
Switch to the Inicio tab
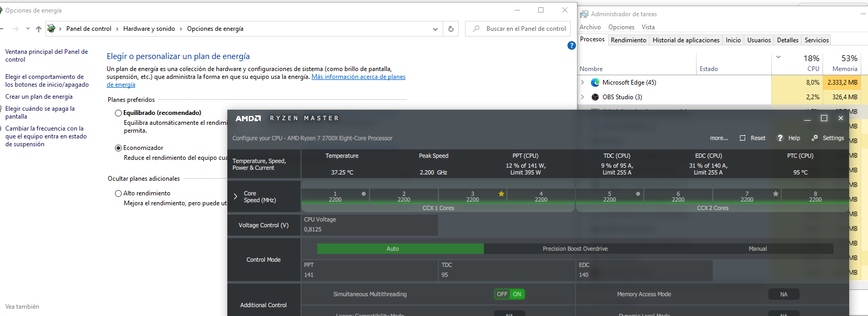tap(733, 40)
